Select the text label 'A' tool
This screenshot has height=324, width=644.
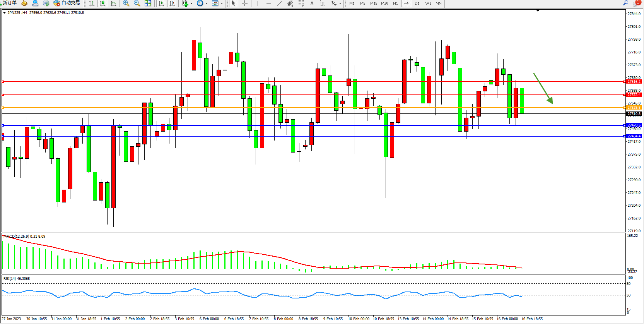[312, 3]
